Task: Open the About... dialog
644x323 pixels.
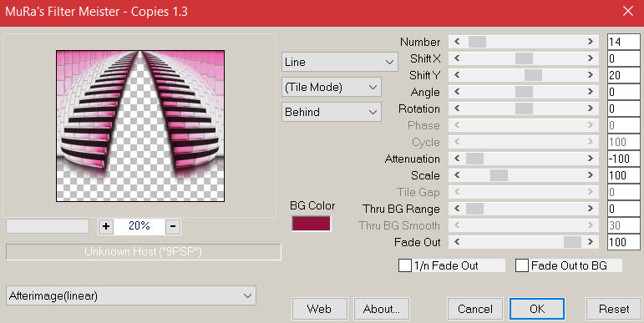Action: [382, 309]
